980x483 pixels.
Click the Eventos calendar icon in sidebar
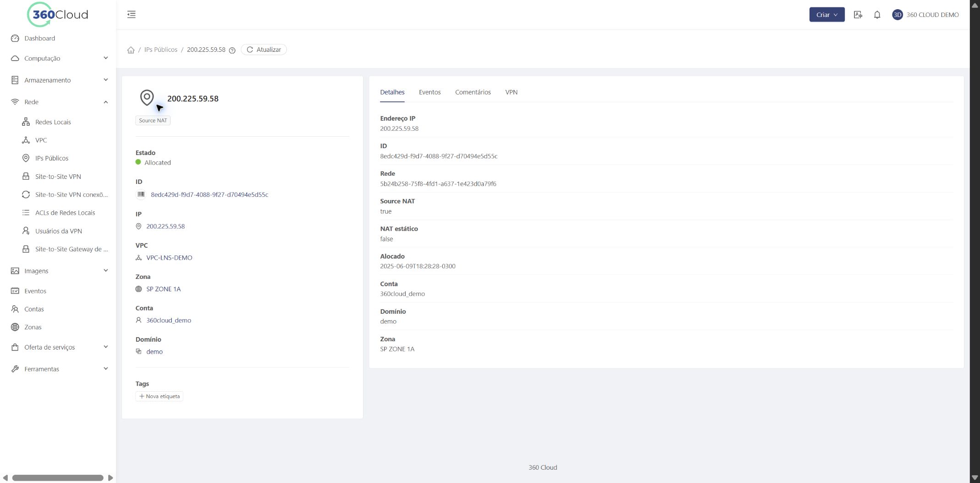[15, 291]
